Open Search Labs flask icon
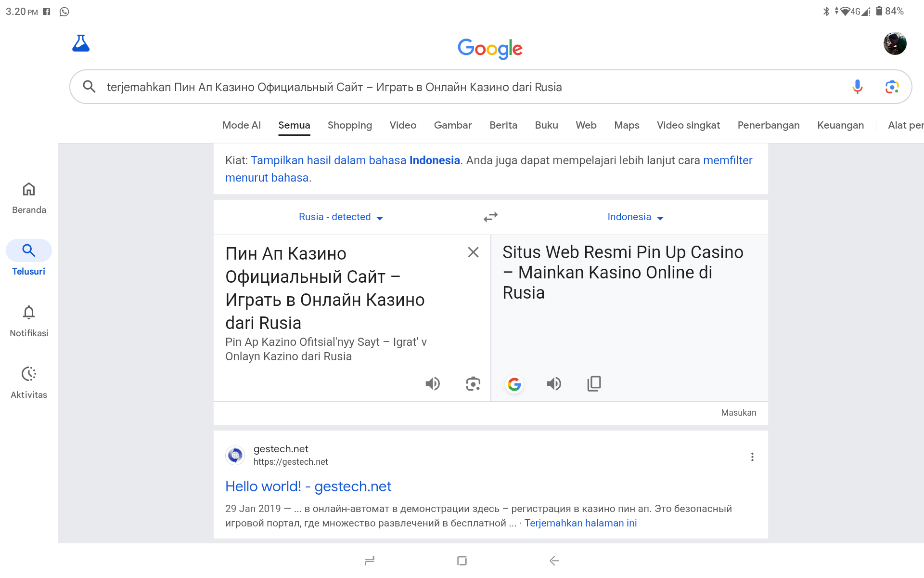 pyautogui.click(x=81, y=43)
